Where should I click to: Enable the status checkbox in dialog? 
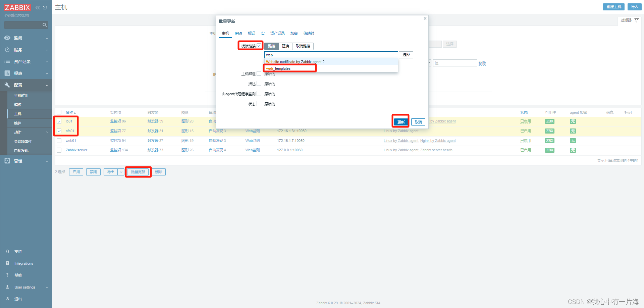[x=259, y=104]
